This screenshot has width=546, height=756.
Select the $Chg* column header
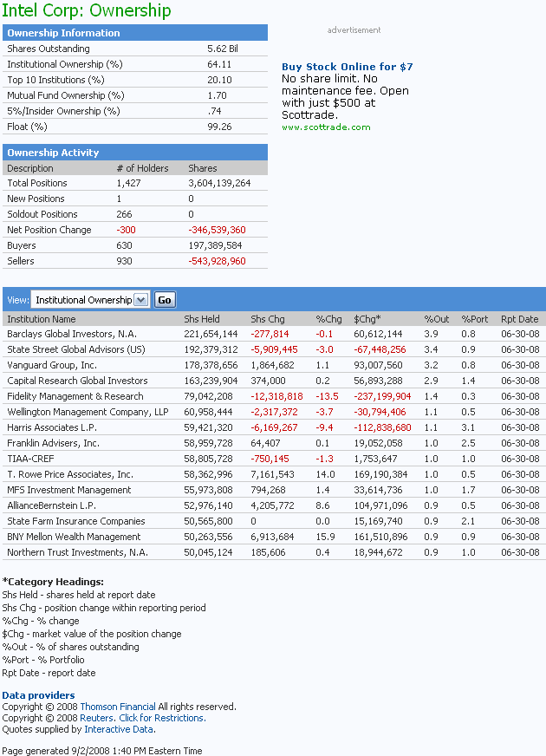367,319
